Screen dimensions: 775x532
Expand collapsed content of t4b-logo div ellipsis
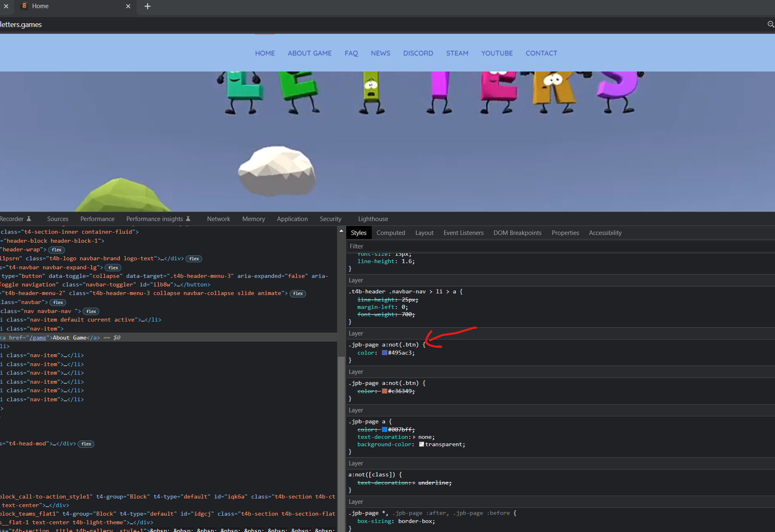[x=162, y=259]
